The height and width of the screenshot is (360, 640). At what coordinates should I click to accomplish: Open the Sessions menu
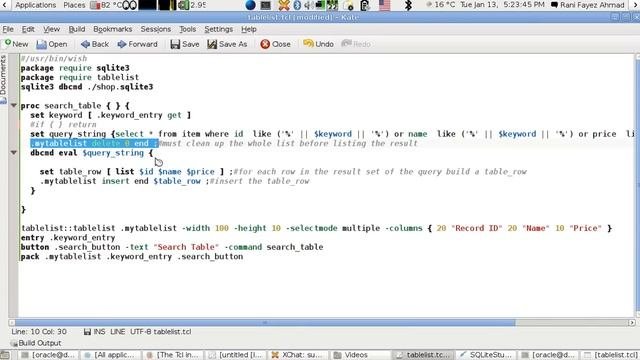tap(156, 29)
